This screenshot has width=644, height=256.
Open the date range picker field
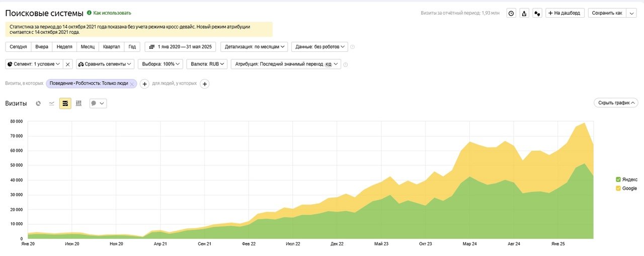click(181, 47)
